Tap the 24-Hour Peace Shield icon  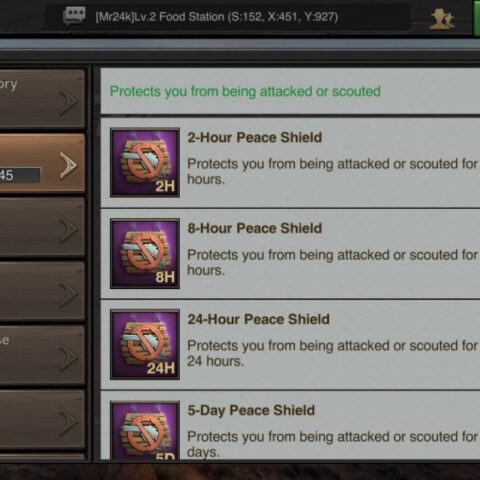coord(145,344)
